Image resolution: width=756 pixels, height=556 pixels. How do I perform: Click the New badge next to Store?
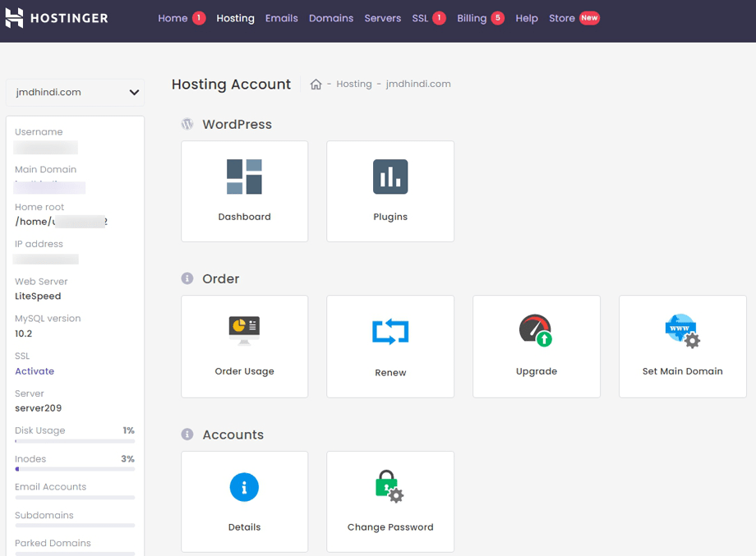point(589,18)
